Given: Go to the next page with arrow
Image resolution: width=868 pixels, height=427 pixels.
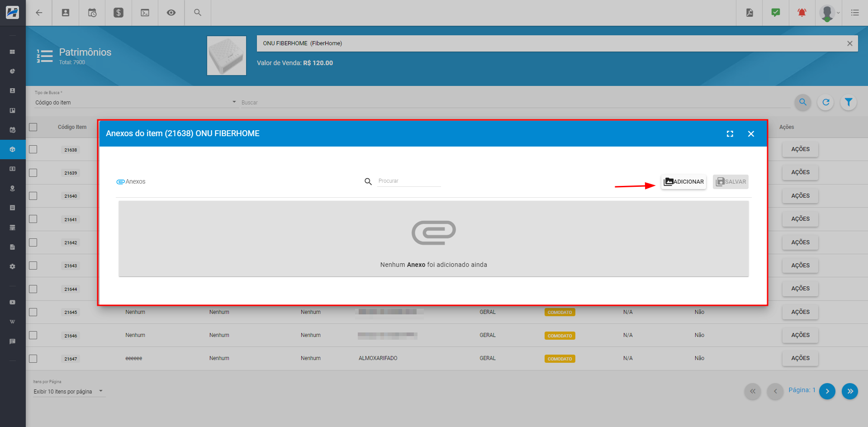Looking at the screenshot, I should 827,391.
